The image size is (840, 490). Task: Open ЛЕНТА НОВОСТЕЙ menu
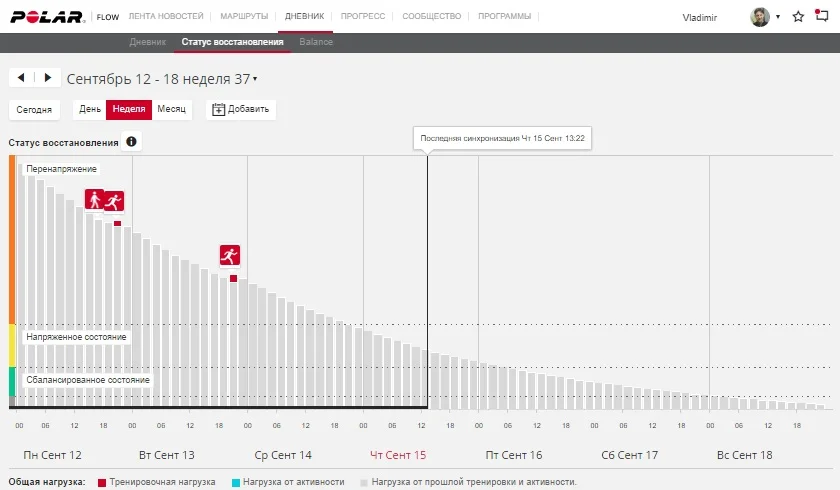pyautogui.click(x=166, y=16)
